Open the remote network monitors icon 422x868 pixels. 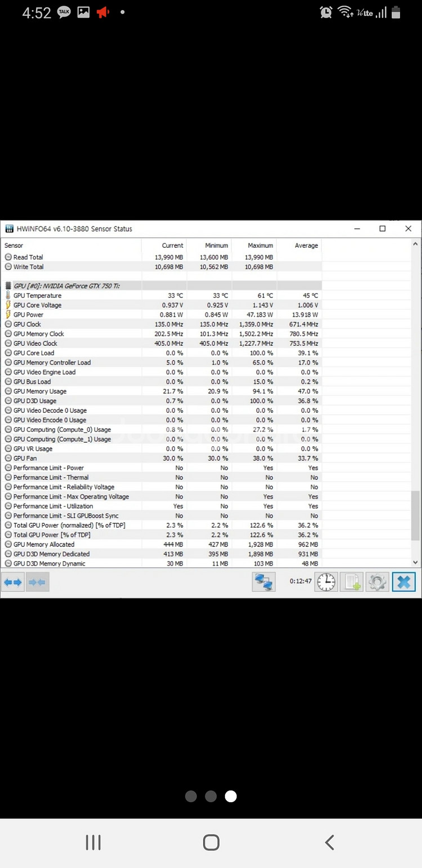pos(264,581)
